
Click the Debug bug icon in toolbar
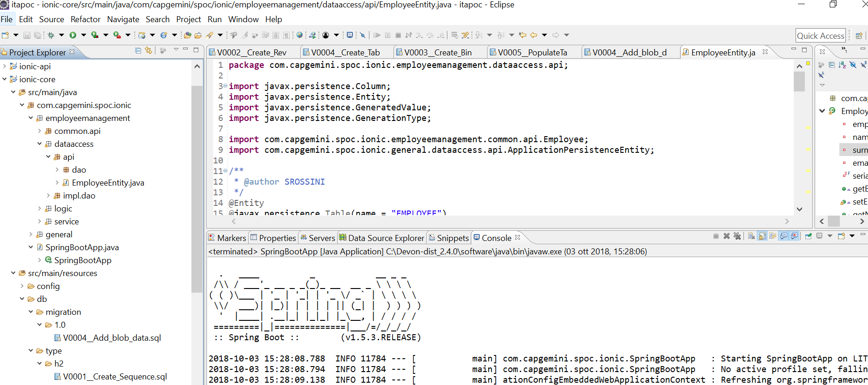(51, 35)
